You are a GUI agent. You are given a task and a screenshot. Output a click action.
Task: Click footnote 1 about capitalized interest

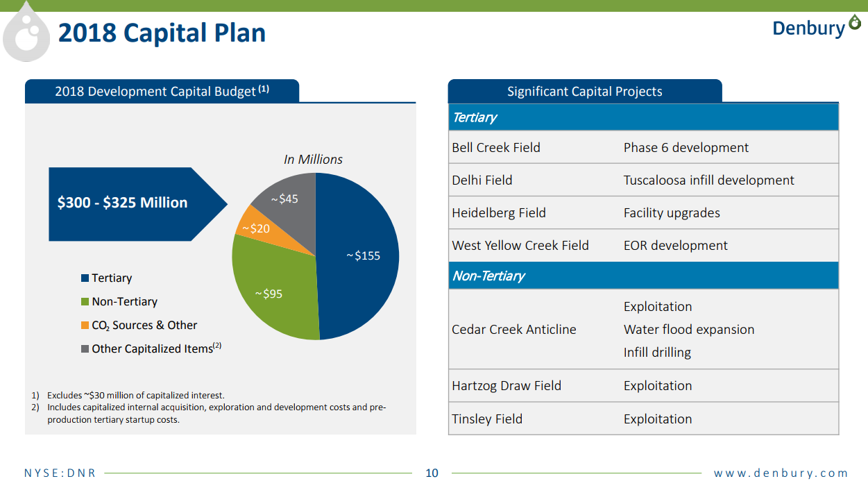tap(128, 395)
